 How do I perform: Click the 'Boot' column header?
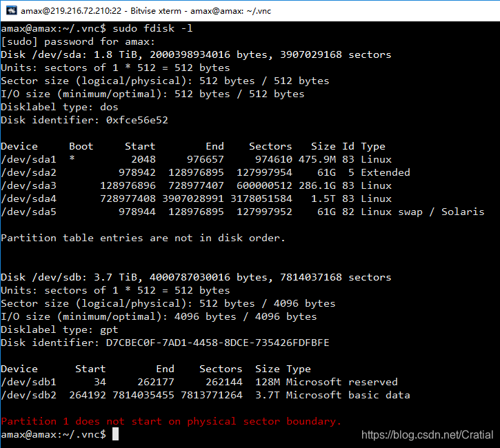pyautogui.click(x=81, y=146)
